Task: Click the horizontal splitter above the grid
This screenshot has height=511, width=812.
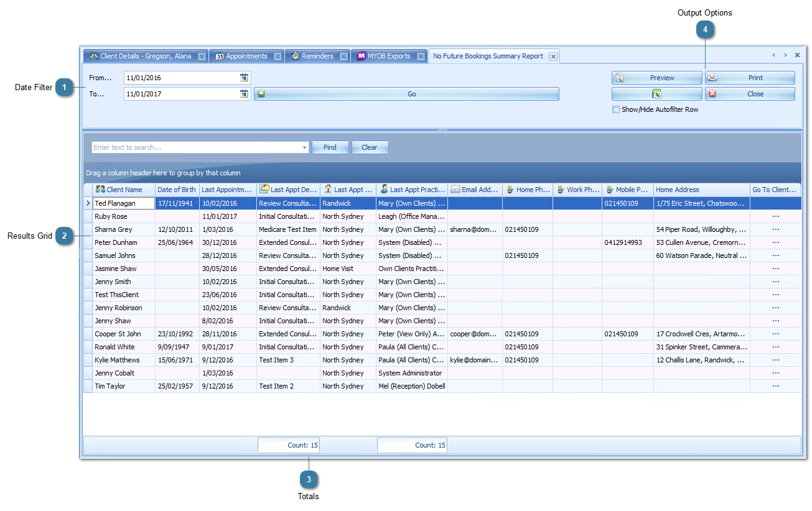Action: point(442,130)
